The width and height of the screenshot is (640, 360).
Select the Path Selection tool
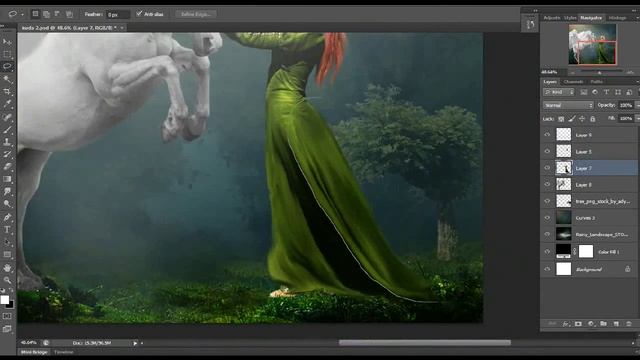pyautogui.click(x=7, y=242)
